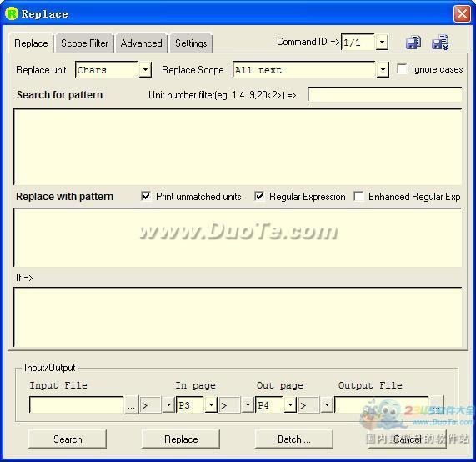Switch to the Scope Filter tab
Screen dimensions: 476x462
(x=84, y=43)
